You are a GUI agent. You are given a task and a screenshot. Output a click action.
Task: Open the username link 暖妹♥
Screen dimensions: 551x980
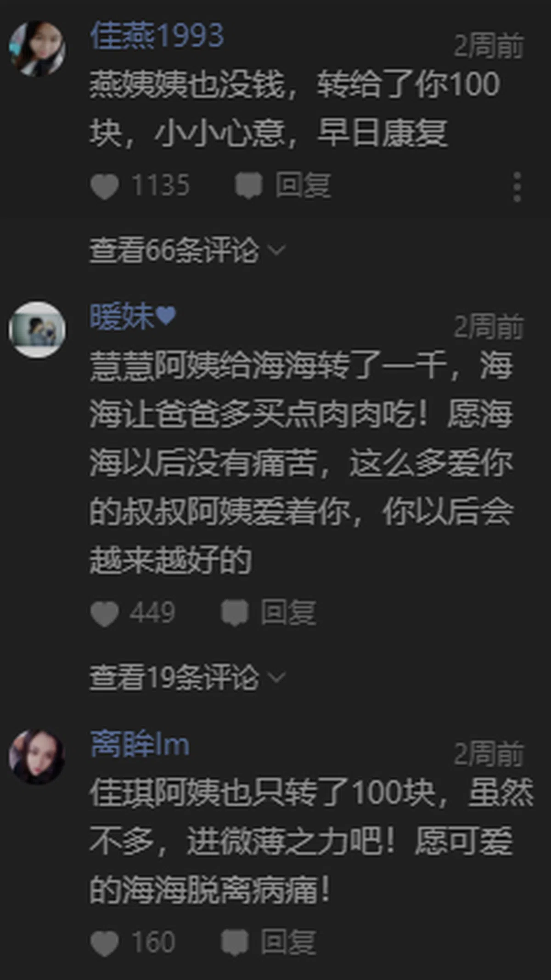click(x=133, y=317)
